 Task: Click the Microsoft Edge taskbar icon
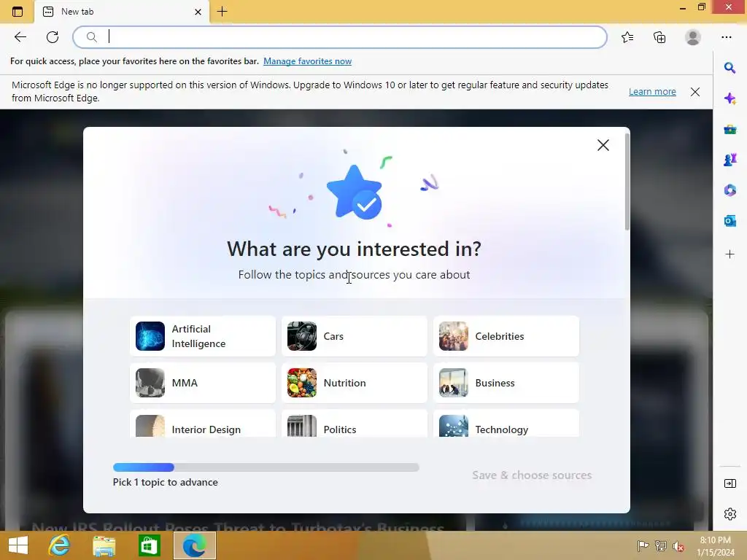(194, 545)
